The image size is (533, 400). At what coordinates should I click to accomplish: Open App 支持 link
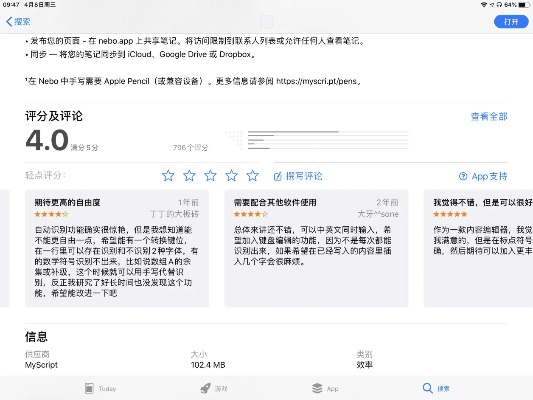[483, 176]
